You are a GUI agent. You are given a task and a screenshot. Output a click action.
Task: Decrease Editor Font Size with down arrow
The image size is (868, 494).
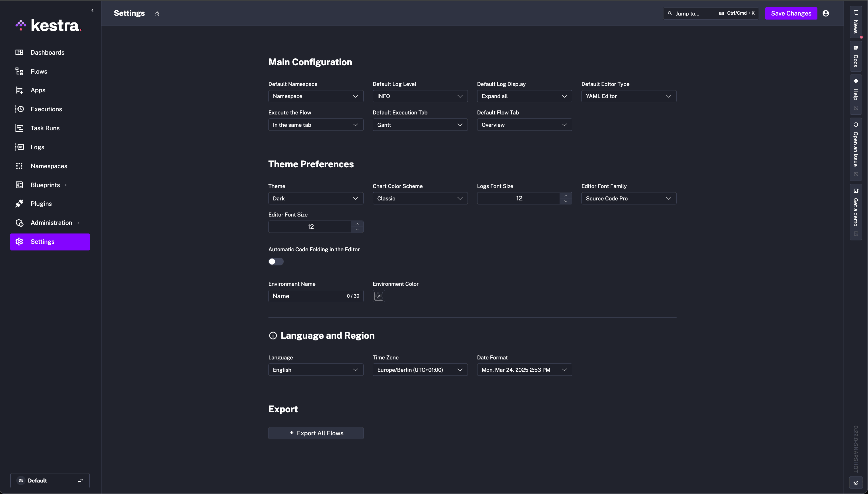pyautogui.click(x=357, y=230)
